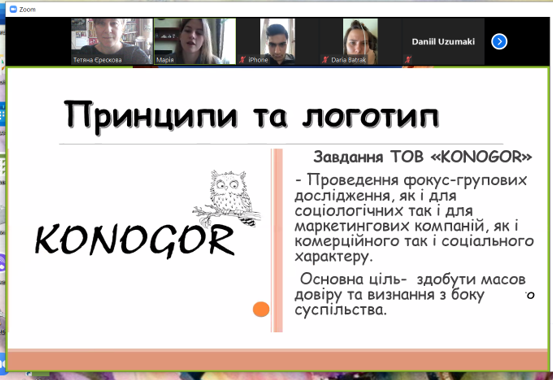Click Daniil Uzumaki's muted microphone icon
Viewport: 553px width, 380px height.
[x=408, y=60]
